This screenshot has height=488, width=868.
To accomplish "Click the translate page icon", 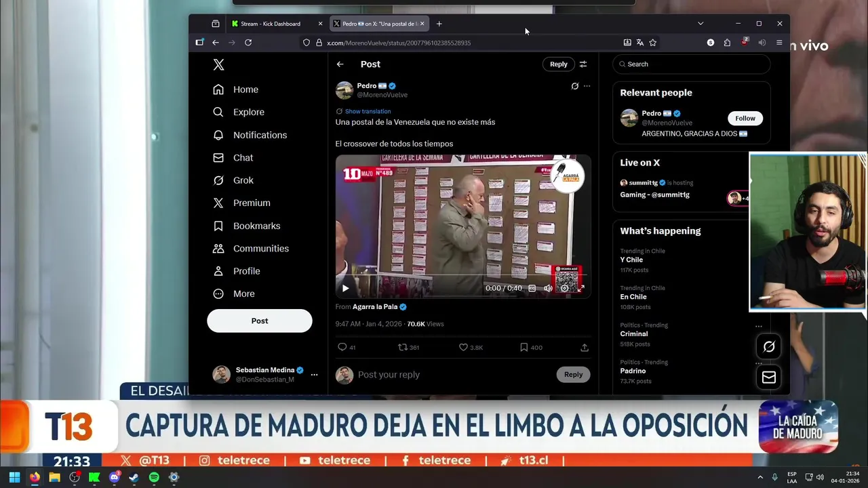I will click(x=640, y=43).
